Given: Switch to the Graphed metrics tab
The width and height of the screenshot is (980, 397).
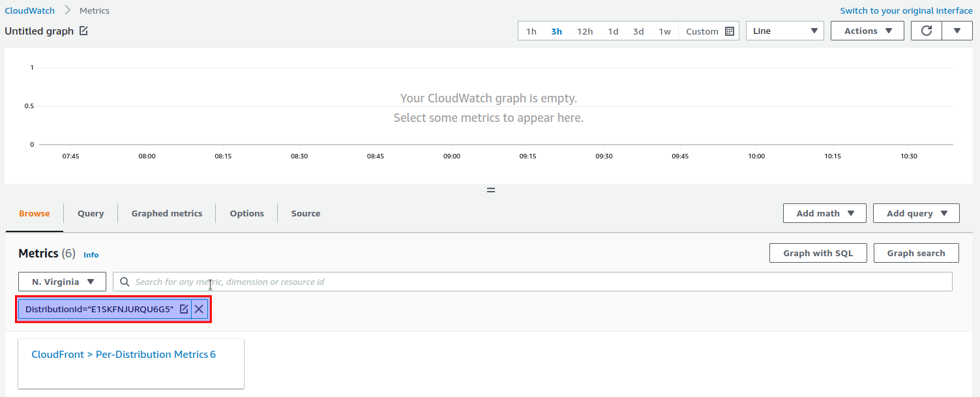Looking at the screenshot, I should [166, 213].
